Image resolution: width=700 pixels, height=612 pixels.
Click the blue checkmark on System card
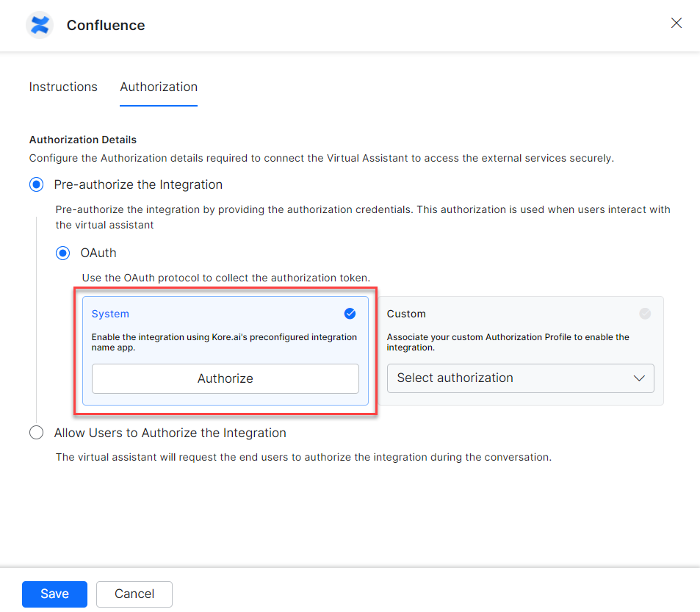coord(350,314)
